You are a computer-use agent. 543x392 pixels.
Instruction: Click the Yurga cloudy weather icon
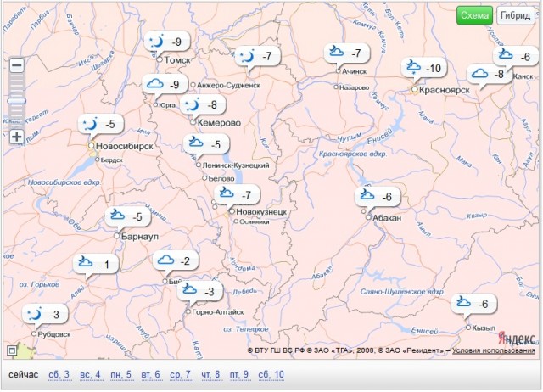click(x=154, y=84)
